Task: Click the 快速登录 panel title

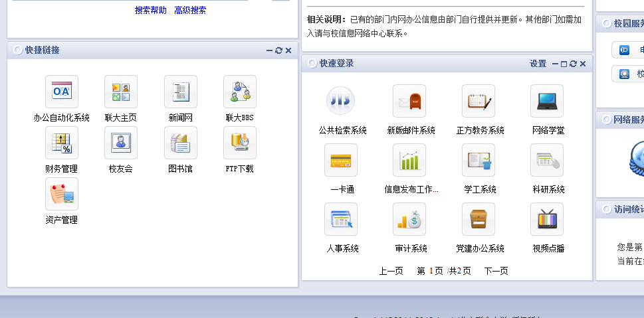Action: tap(336, 63)
